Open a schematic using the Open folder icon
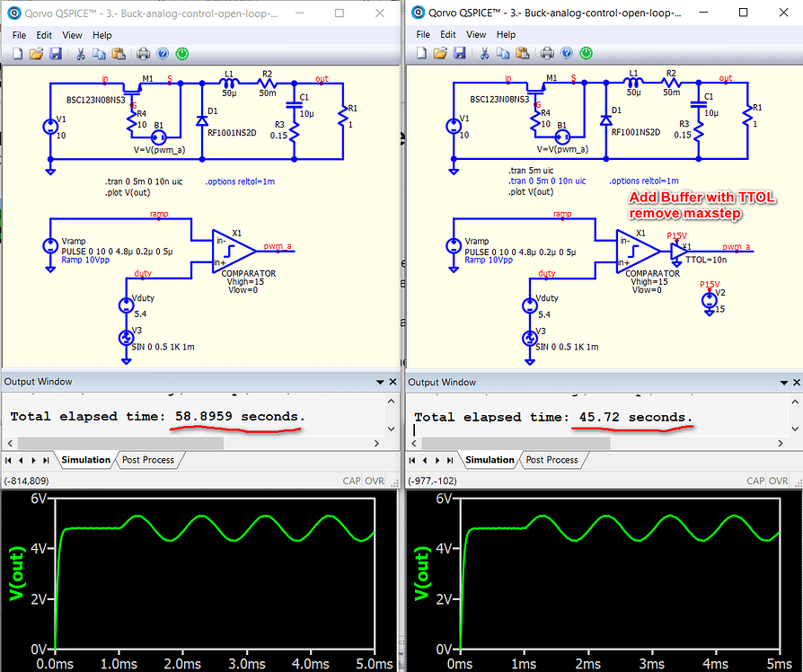 click(37, 53)
